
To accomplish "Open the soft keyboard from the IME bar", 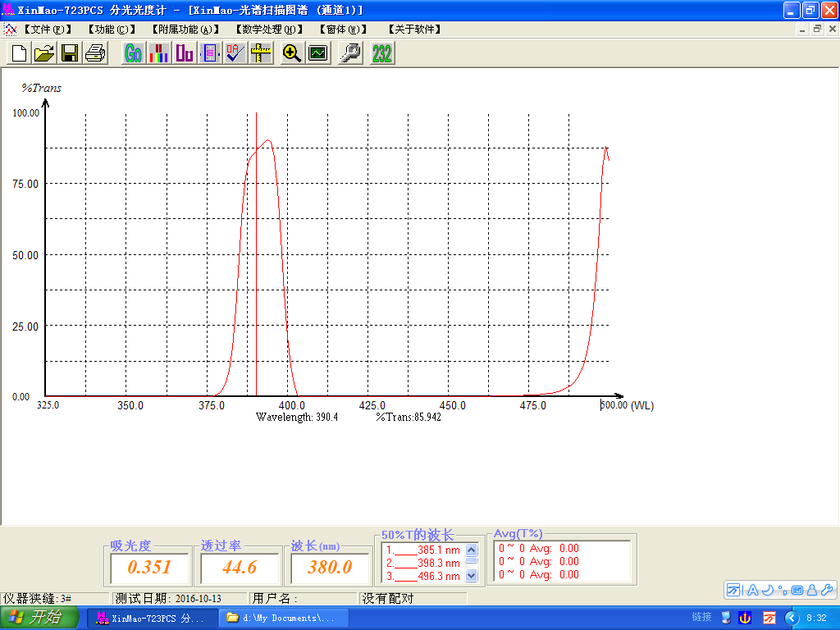I will coord(797,590).
